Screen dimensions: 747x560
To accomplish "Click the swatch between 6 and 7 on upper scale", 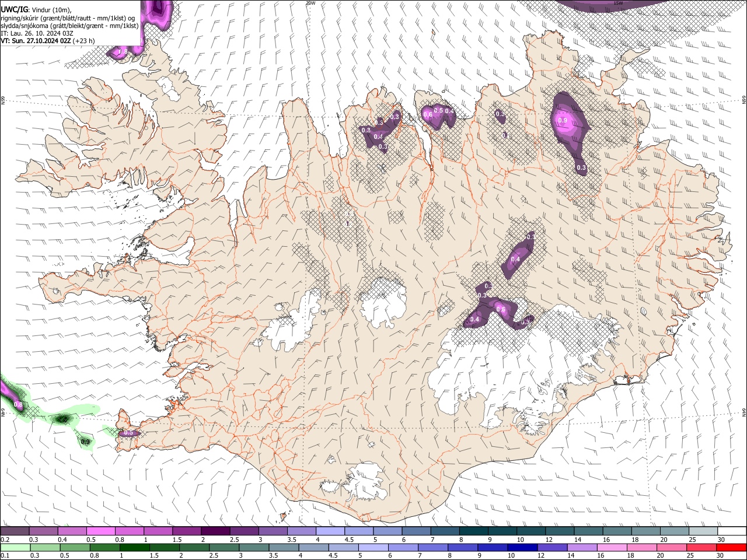I will [x=416, y=531].
